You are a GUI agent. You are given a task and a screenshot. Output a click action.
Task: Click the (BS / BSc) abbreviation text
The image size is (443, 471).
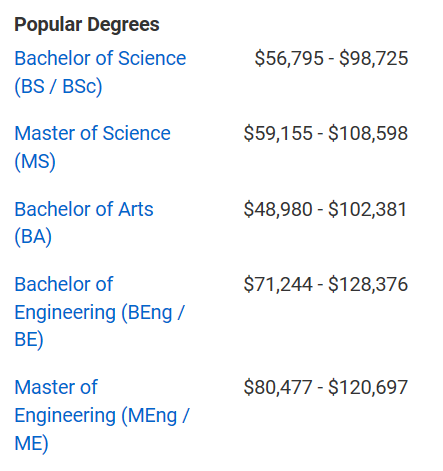pos(58,86)
